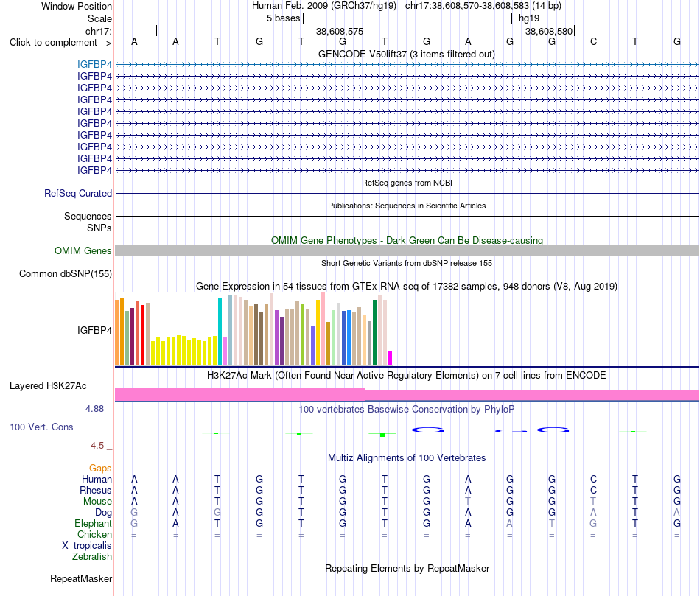Select the Mouse species row label
The width and height of the screenshot is (700, 596).
(97, 502)
